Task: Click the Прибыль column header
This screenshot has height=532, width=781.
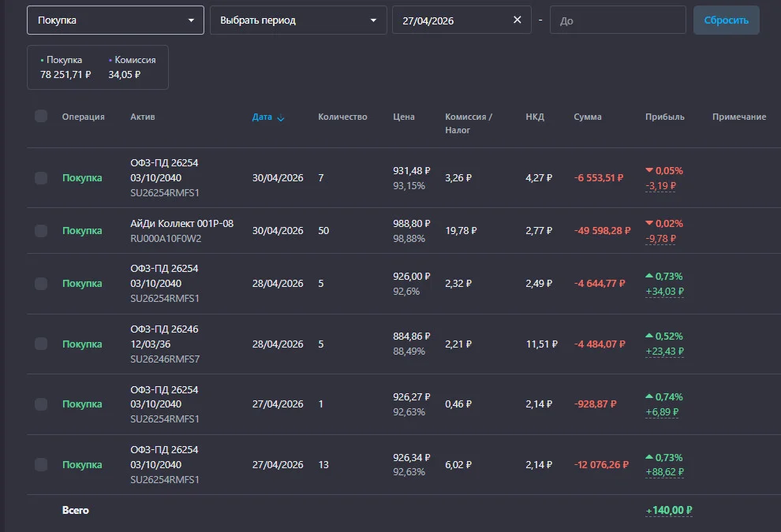Action: [x=664, y=117]
